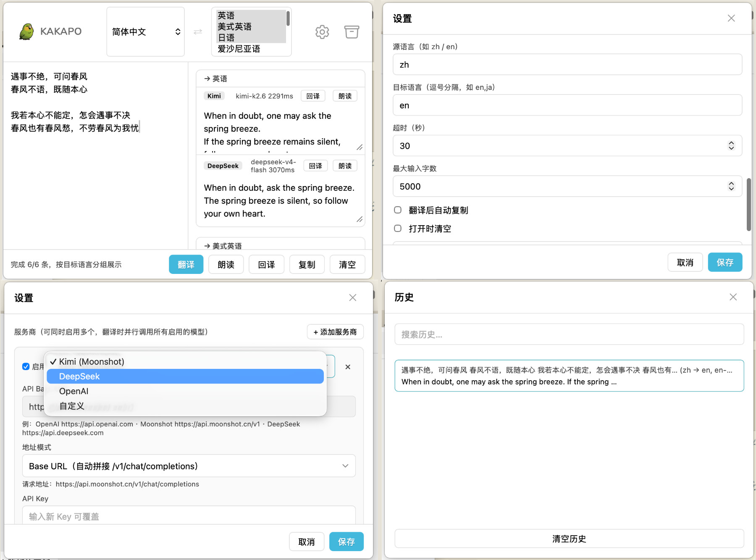Select 日语 in target language list
756x560 pixels.
(251, 37)
